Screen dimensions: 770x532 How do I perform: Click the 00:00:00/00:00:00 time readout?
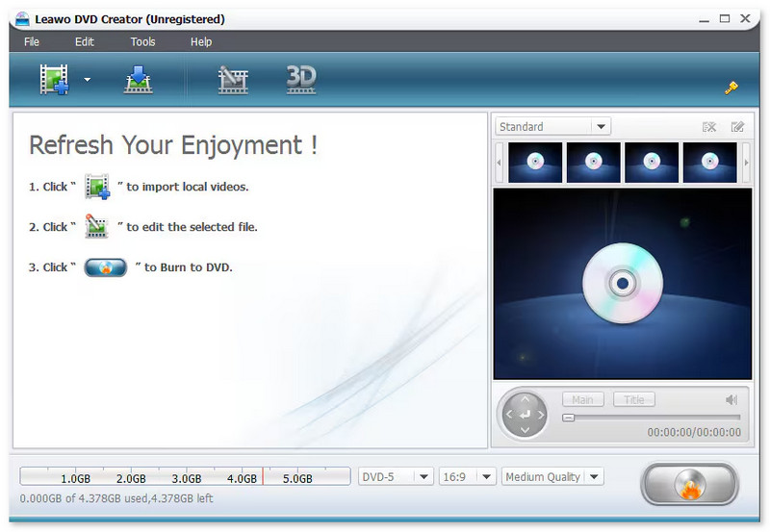point(694,432)
